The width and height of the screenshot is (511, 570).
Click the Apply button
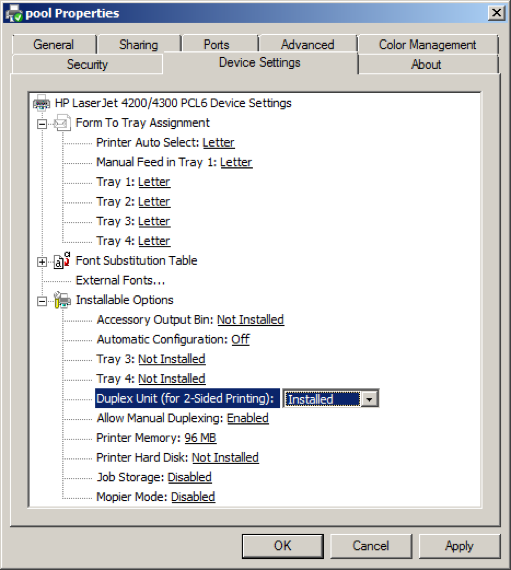point(459,546)
